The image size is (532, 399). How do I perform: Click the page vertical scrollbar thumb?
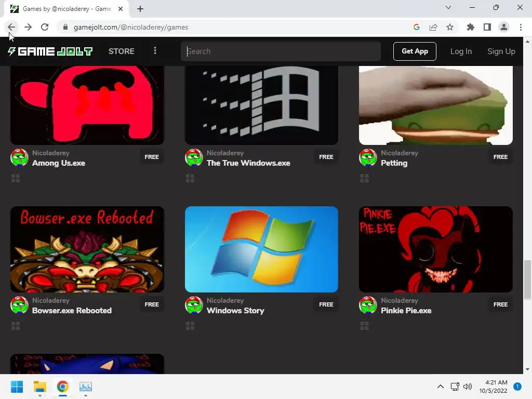(527, 280)
